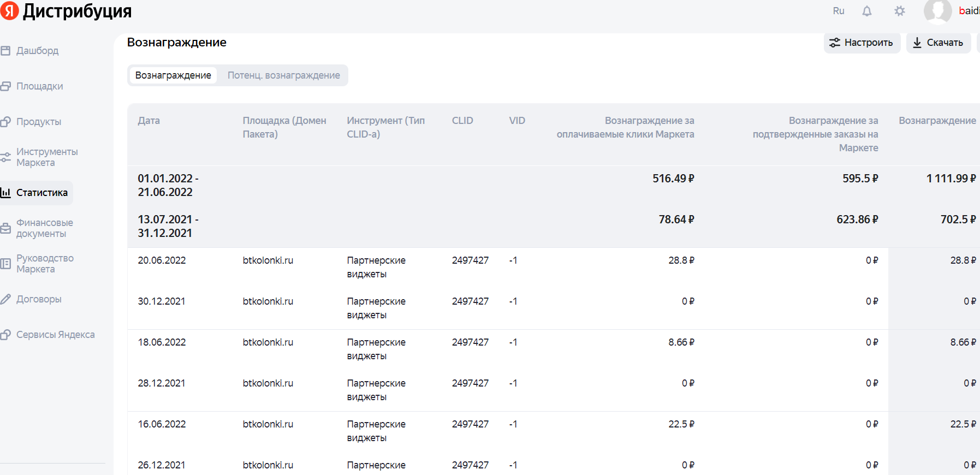Click the date 28.12.2021
The width and height of the screenshot is (980, 475).
[162, 383]
